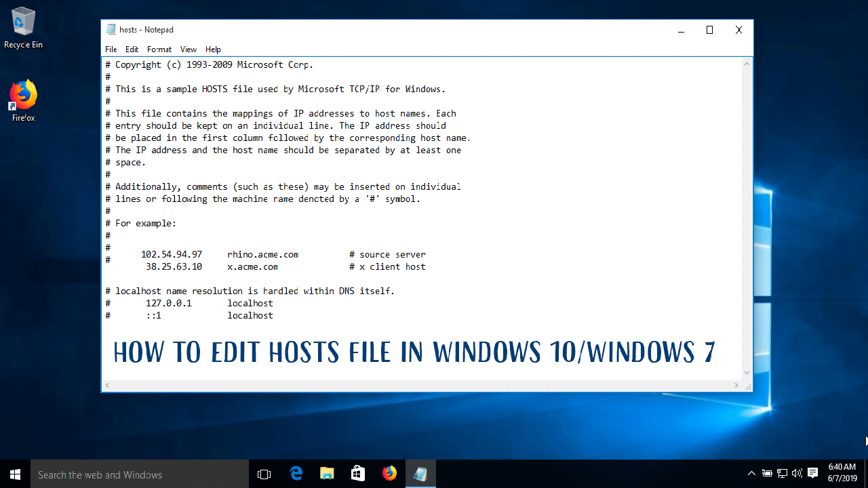The height and width of the screenshot is (488, 868).
Task: Open the Format menu in Notepad
Action: click(x=159, y=49)
